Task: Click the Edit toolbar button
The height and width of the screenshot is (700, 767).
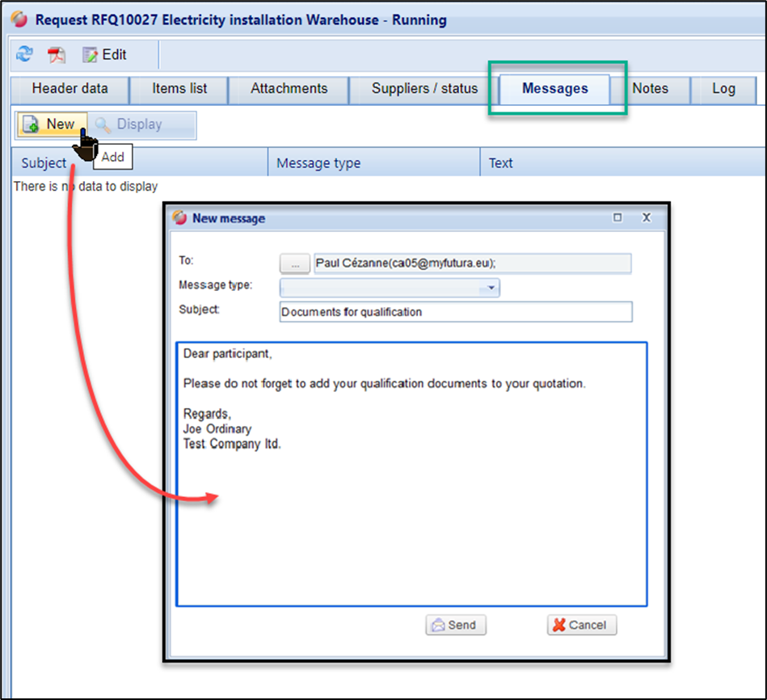Action: coord(105,55)
